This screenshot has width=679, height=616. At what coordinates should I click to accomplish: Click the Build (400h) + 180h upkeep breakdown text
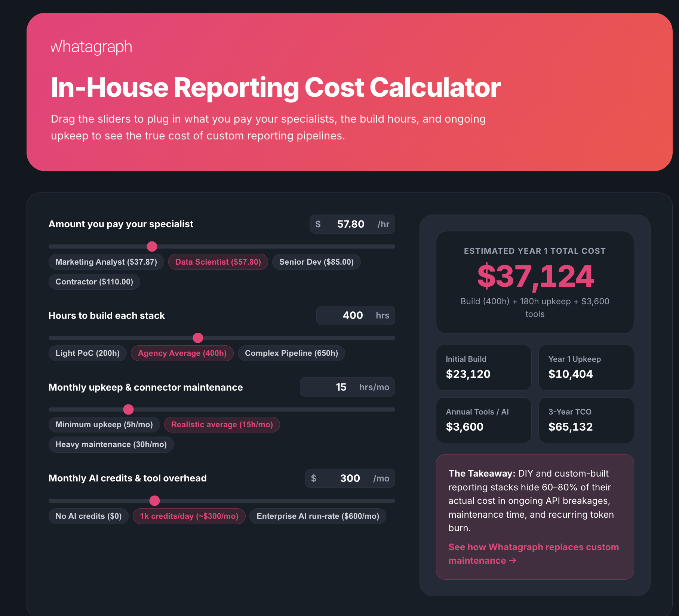point(535,308)
